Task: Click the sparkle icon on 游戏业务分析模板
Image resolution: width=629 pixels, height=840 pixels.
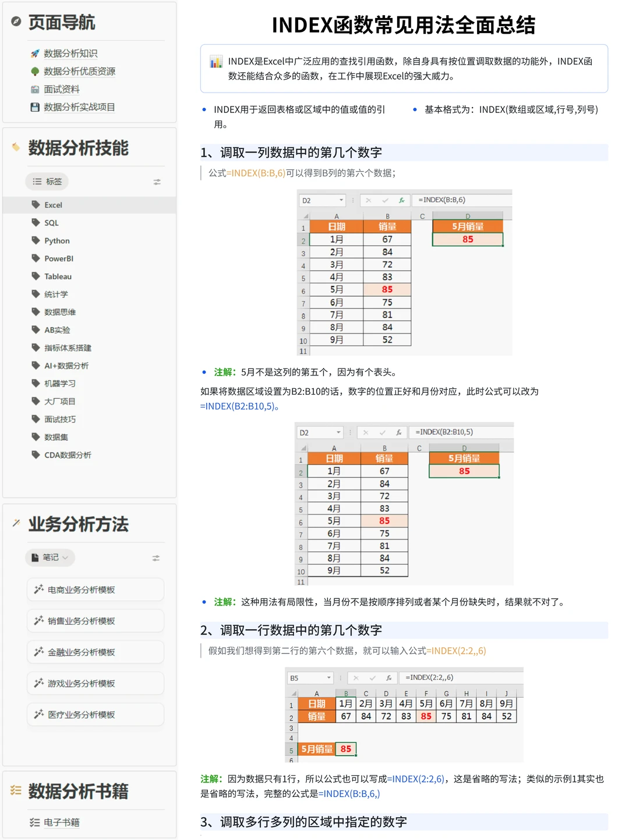Action: [40, 682]
